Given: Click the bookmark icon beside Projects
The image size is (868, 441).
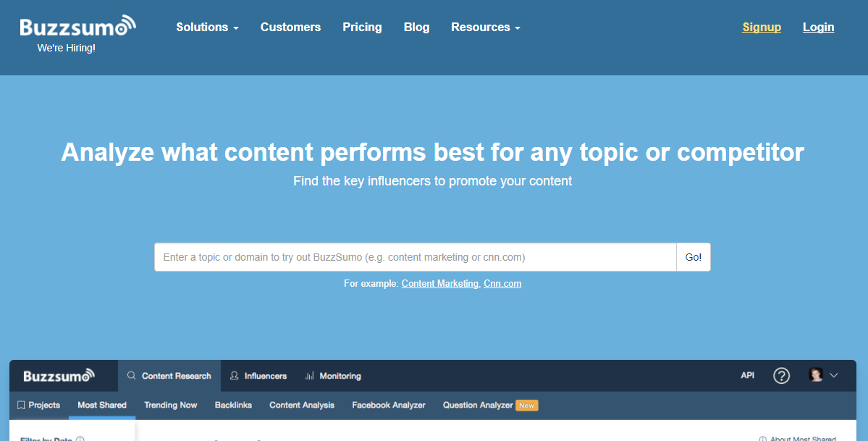Looking at the screenshot, I should [21, 405].
